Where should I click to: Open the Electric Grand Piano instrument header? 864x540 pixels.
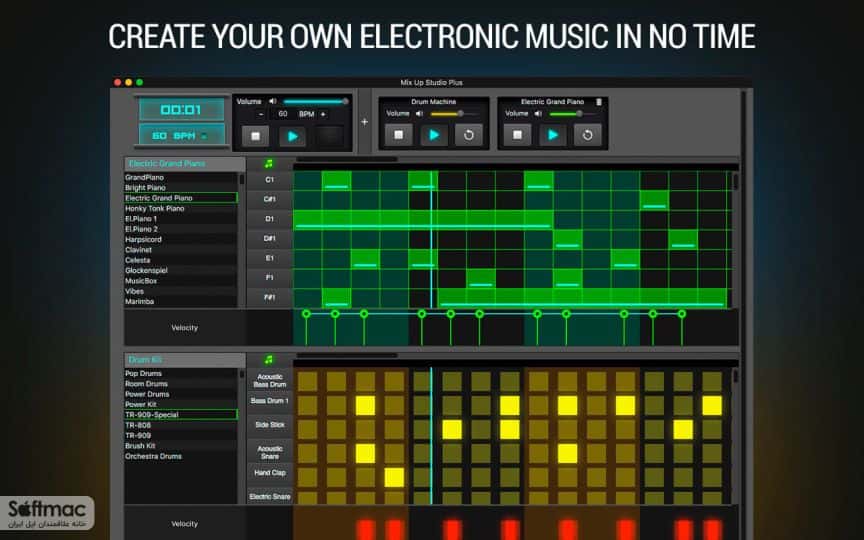point(185,164)
